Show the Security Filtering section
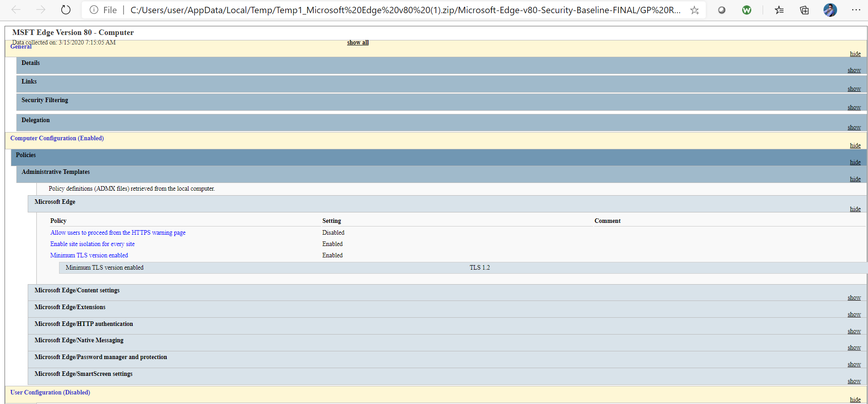868x404 pixels. pos(854,108)
